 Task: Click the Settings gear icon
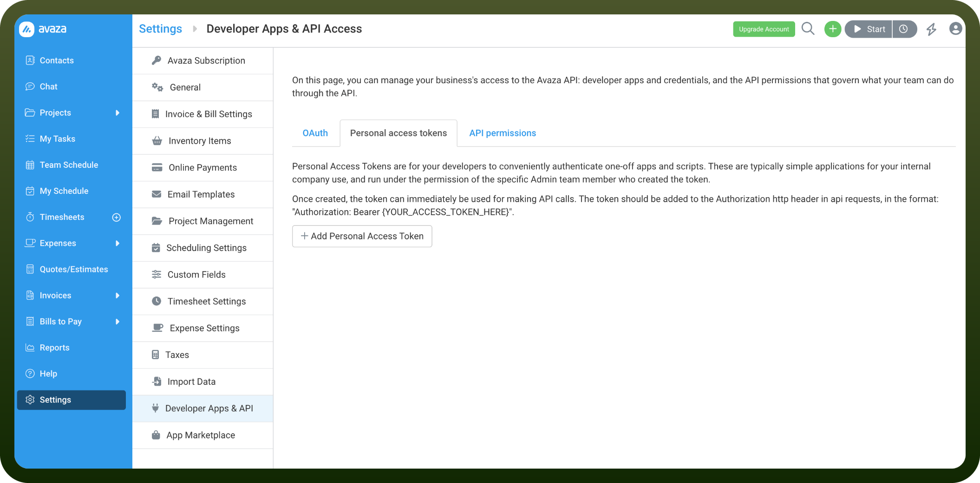point(30,400)
